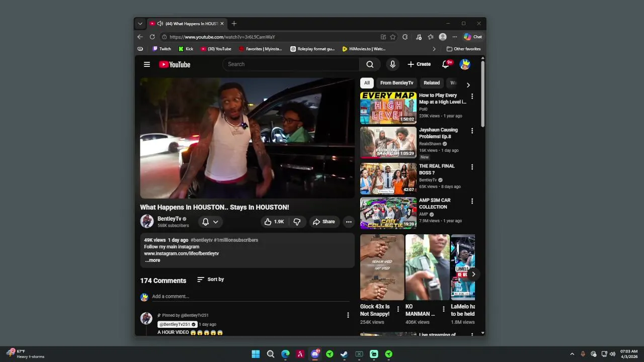Open the Twitch bookmark
This screenshot has height=362, width=644.
tap(162, 49)
